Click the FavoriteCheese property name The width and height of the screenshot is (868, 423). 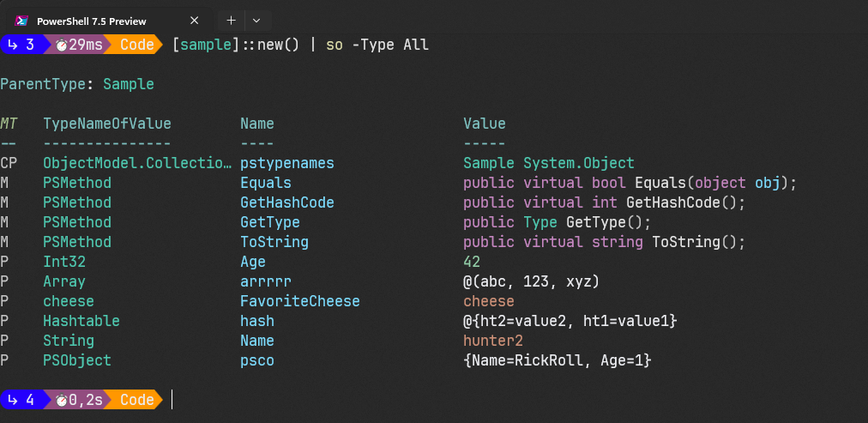pos(299,301)
